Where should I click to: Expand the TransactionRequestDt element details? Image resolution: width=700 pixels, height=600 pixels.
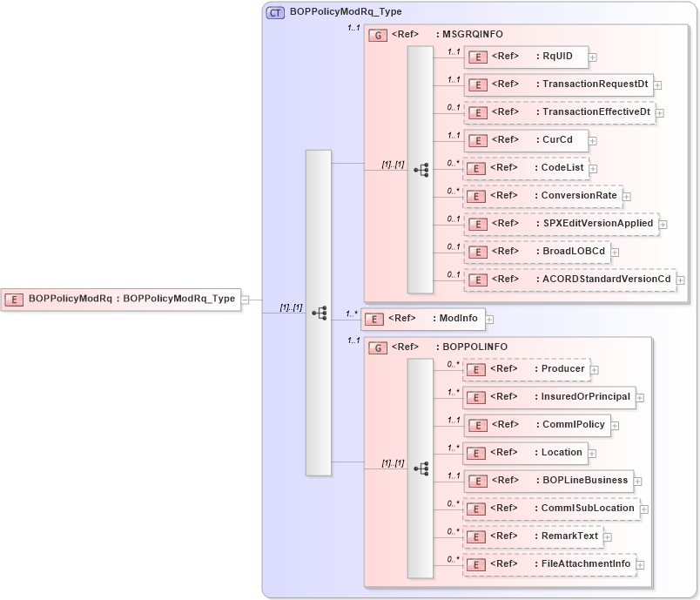[656, 84]
